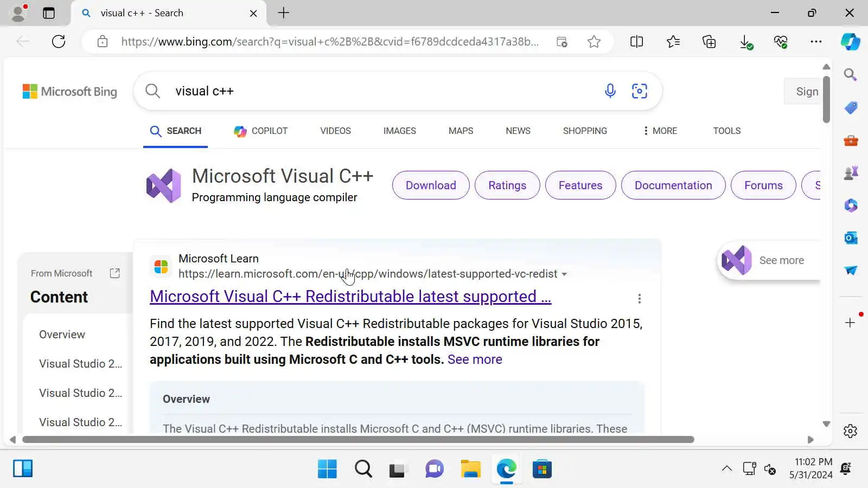Viewport: 868px width, 488px height.
Task: Open a new browser tab
Action: tap(284, 13)
